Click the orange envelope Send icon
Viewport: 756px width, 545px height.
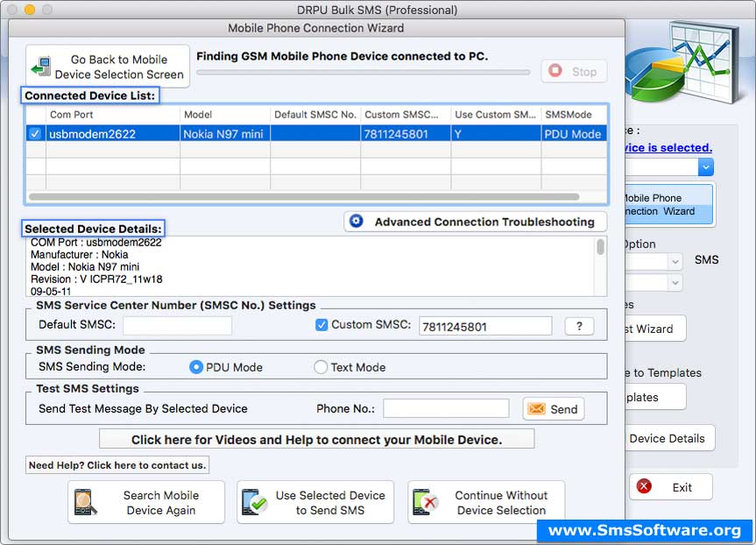536,409
